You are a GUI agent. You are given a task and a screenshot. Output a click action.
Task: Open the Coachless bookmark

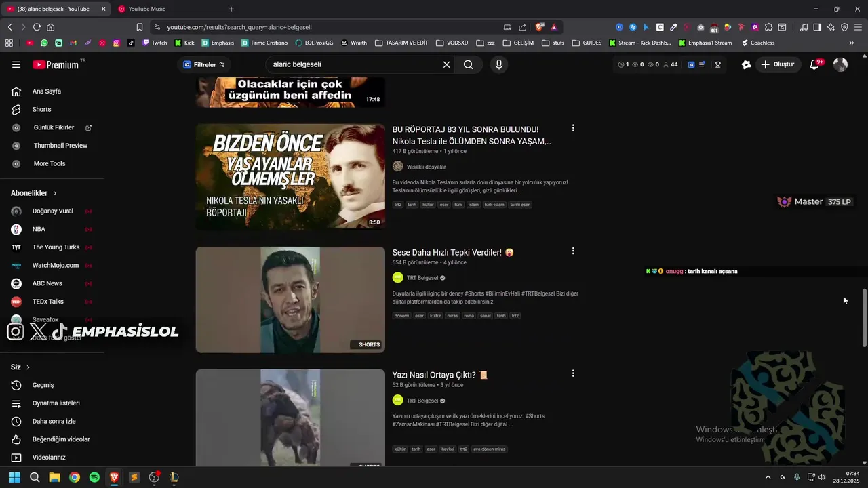758,43
